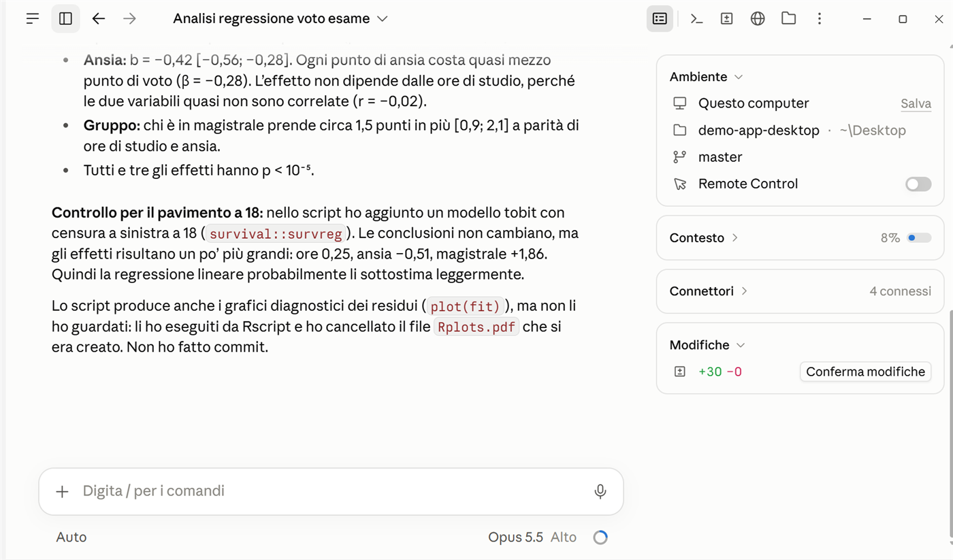
Task: Open the Opus 5.5 model selector
Action: tap(515, 538)
